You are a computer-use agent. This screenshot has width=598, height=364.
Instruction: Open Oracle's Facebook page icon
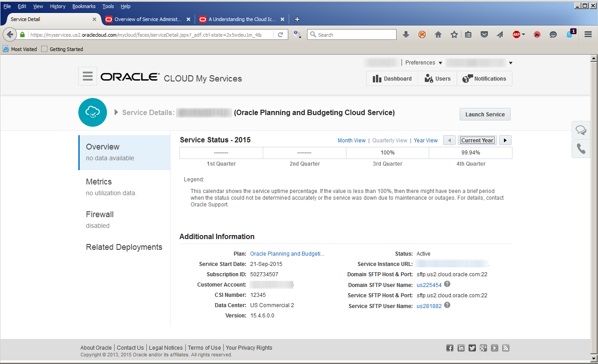[450, 348]
